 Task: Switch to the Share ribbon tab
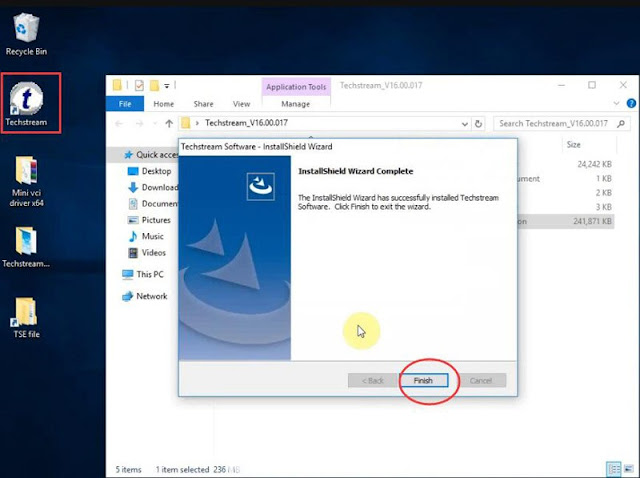203,104
